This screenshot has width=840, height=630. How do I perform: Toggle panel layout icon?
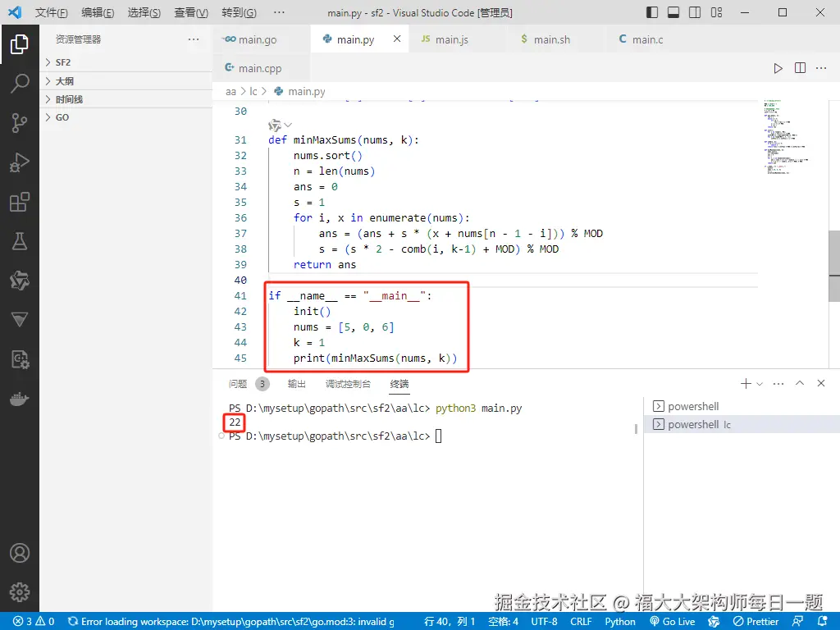click(x=673, y=12)
